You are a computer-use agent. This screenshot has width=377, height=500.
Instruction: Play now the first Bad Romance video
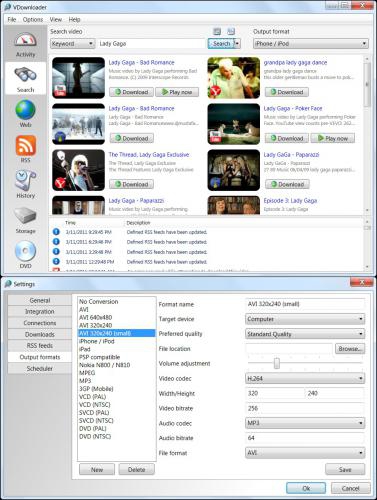[177, 92]
